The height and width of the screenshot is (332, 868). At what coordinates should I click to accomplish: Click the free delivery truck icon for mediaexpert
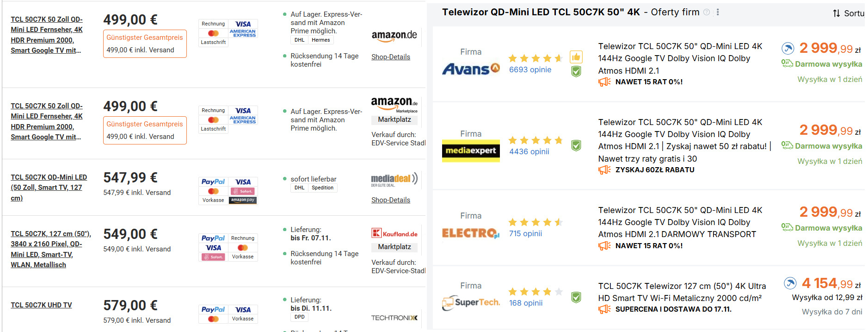[787, 145]
